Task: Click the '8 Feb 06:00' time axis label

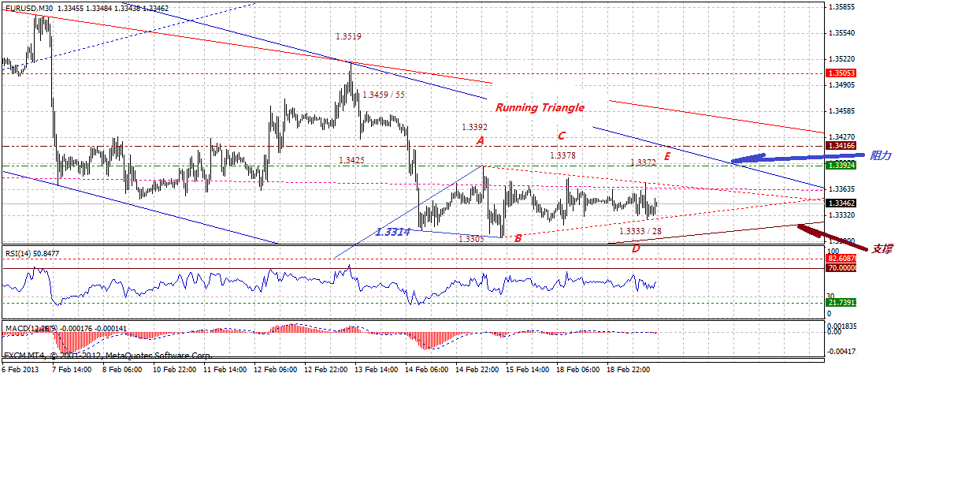Action: pyautogui.click(x=121, y=369)
